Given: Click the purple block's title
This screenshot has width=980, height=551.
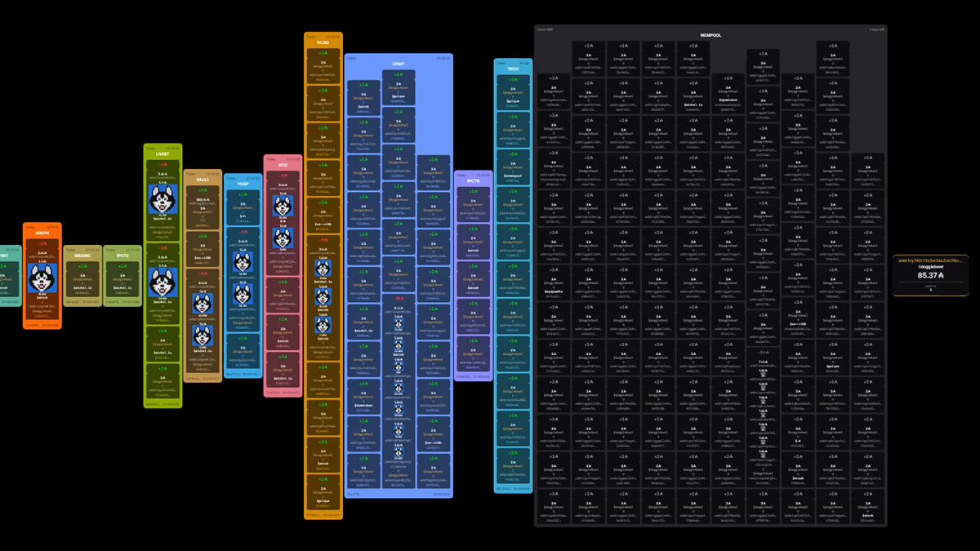Looking at the screenshot, I should 474,180.
